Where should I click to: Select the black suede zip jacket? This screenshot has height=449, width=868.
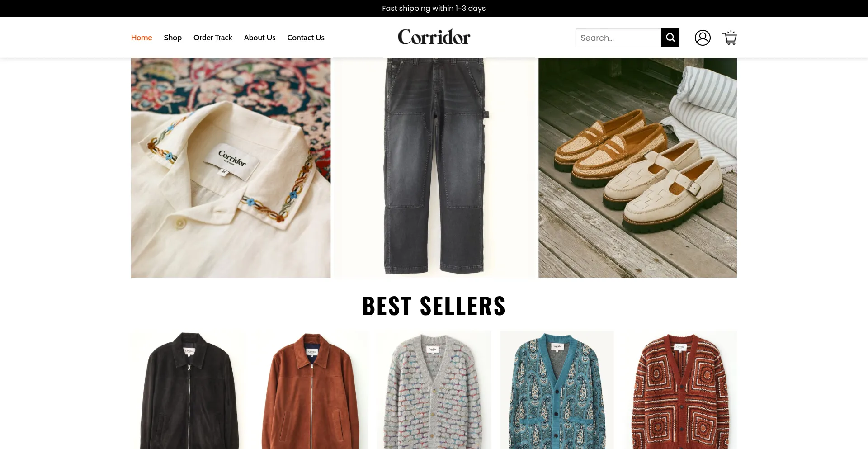pos(188,390)
